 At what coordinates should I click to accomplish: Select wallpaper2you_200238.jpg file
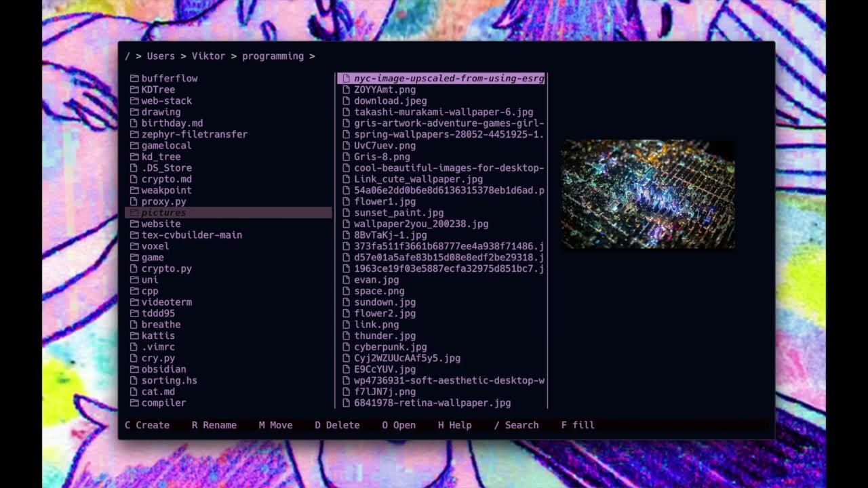[x=421, y=224]
